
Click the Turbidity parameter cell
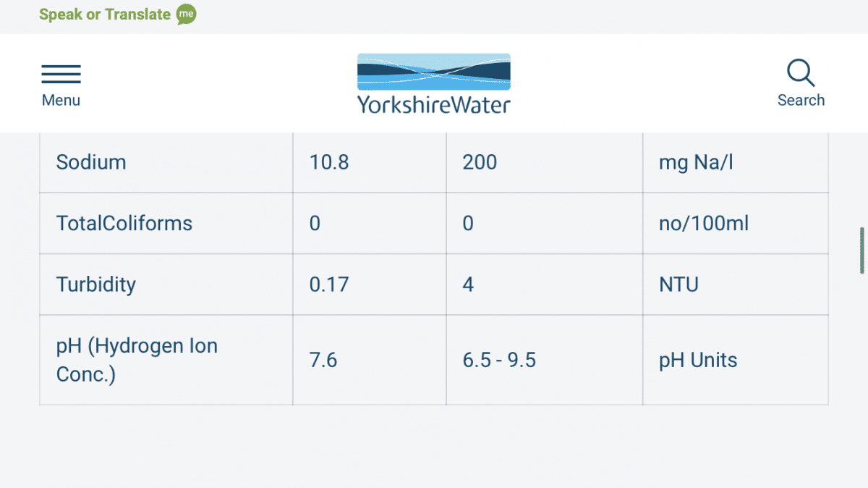(166, 285)
